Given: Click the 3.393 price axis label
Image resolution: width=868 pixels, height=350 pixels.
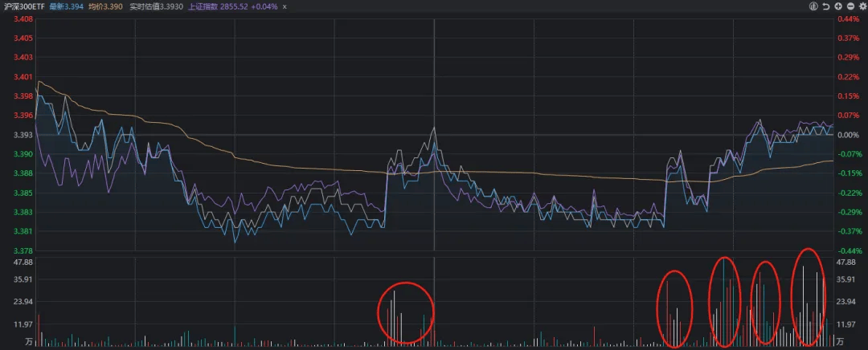Looking at the screenshot, I should [23, 135].
